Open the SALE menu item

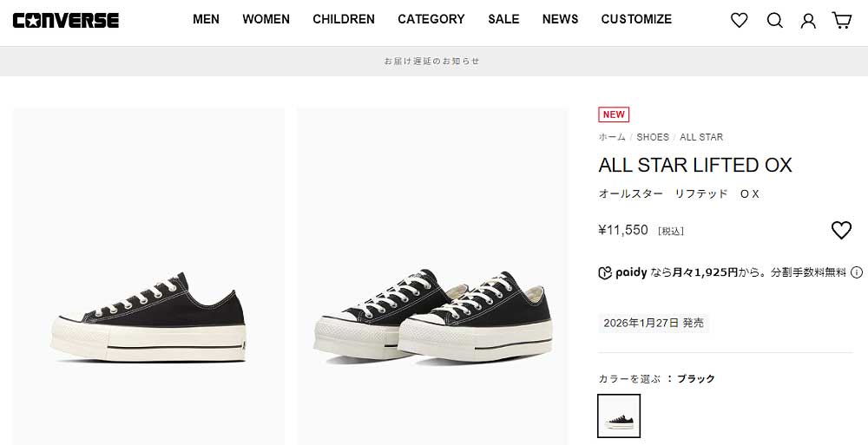pos(503,19)
